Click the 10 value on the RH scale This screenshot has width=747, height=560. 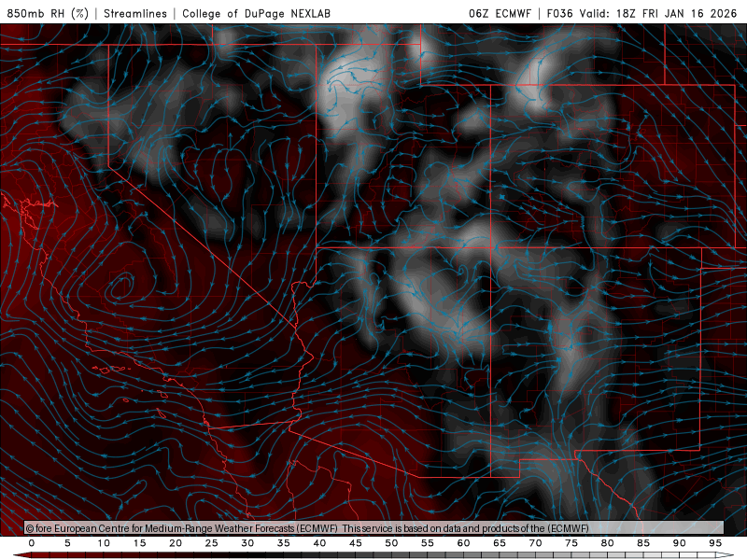coord(104,543)
